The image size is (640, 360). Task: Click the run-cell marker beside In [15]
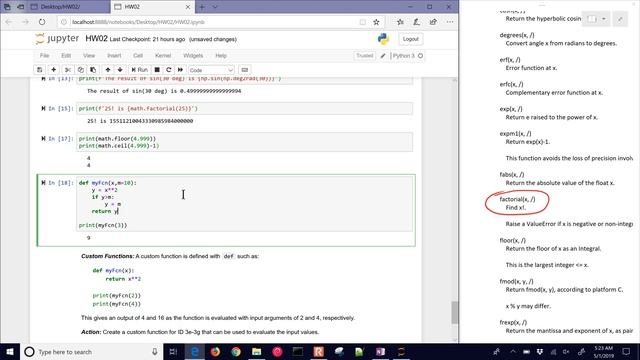43,109
